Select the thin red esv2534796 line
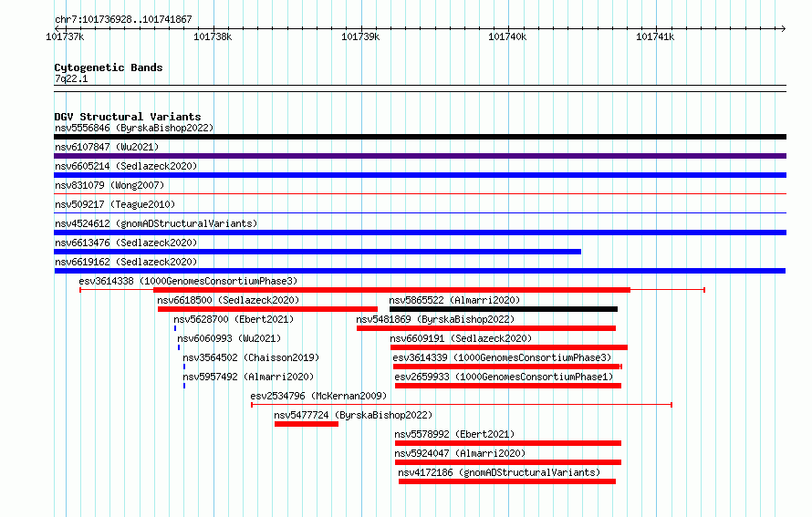The width and height of the screenshot is (812, 517). click(x=462, y=405)
